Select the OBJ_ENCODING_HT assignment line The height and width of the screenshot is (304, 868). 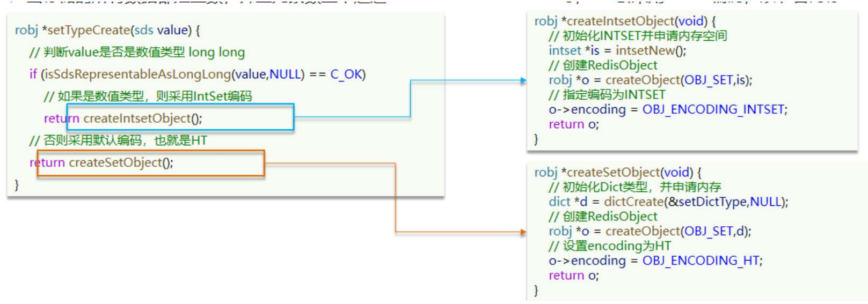(x=655, y=261)
